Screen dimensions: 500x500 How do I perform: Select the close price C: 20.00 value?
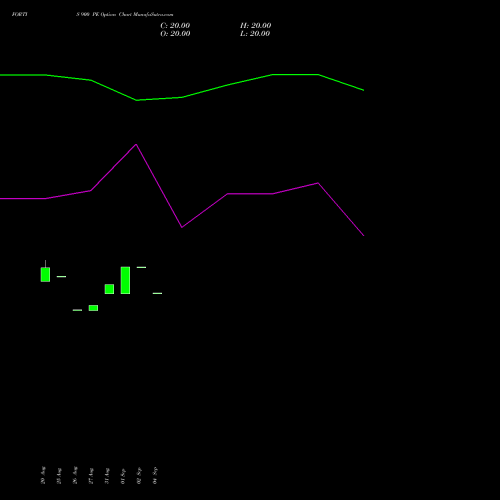pos(175,26)
